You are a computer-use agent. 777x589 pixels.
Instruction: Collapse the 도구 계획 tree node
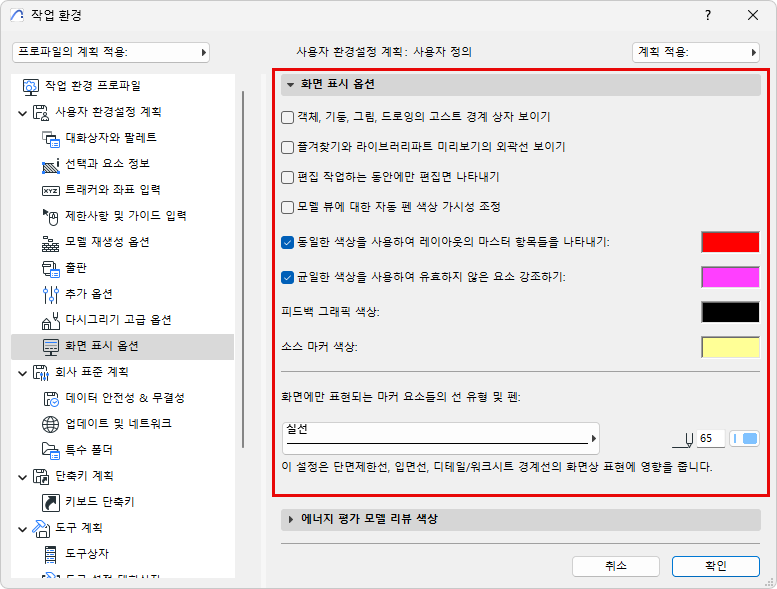click(x=22, y=530)
